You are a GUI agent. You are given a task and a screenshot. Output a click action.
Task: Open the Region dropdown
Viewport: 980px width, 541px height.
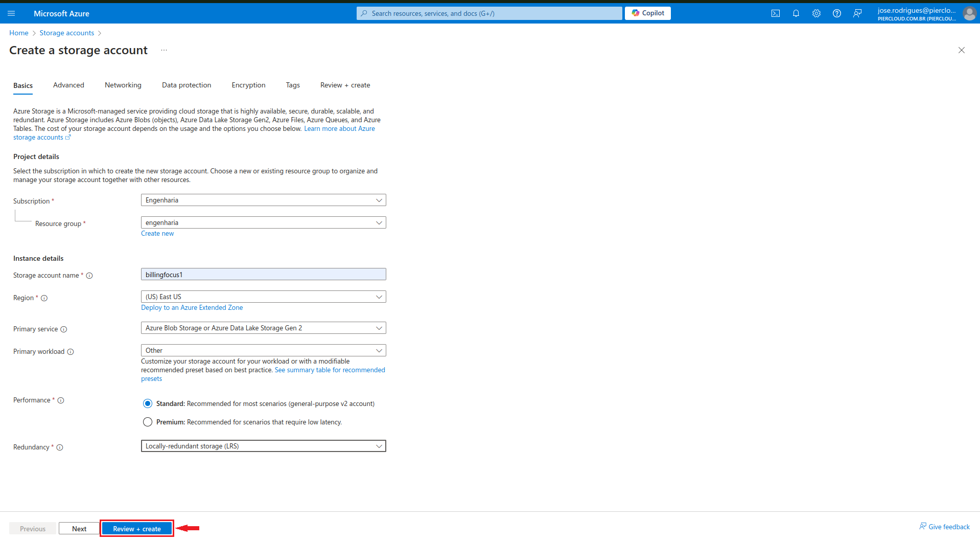pyautogui.click(x=263, y=297)
